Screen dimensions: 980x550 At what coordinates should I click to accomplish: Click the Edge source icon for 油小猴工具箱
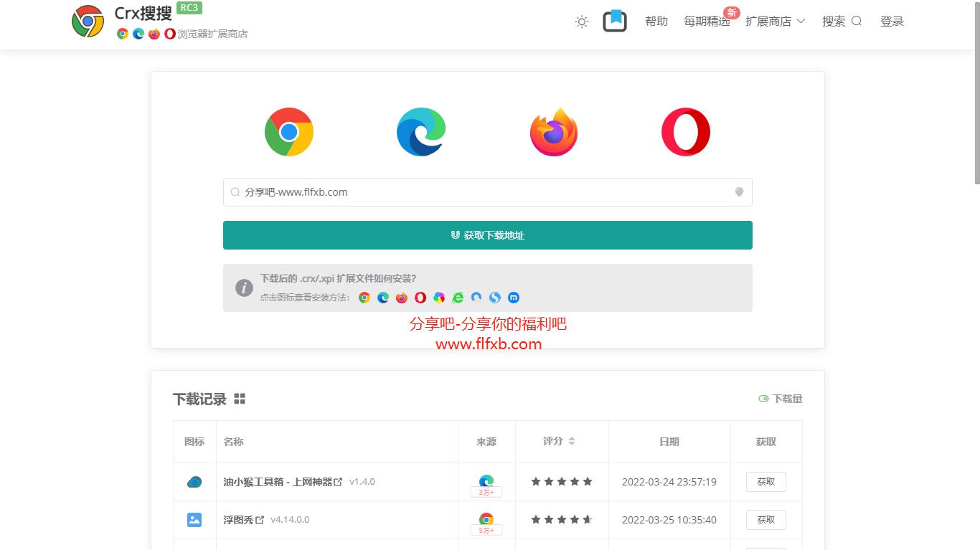tap(486, 480)
